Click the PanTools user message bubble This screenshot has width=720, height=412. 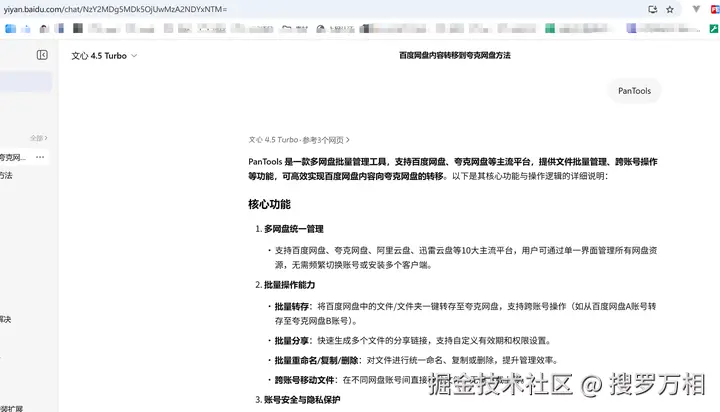[x=634, y=91]
